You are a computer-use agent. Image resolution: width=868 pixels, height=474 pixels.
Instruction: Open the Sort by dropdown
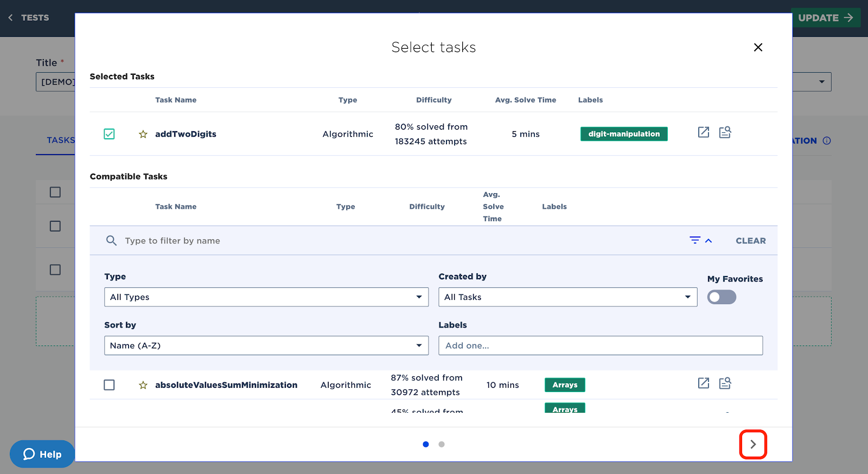click(x=266, y=345)
